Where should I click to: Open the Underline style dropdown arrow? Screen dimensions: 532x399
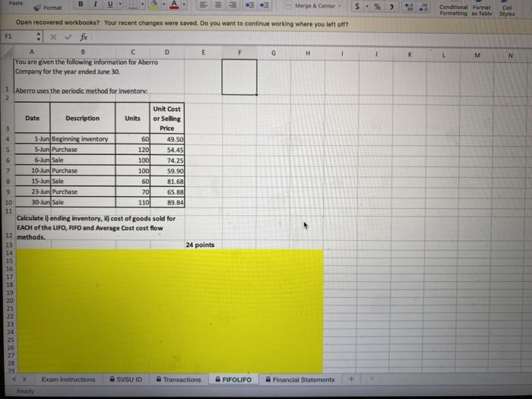120,5
